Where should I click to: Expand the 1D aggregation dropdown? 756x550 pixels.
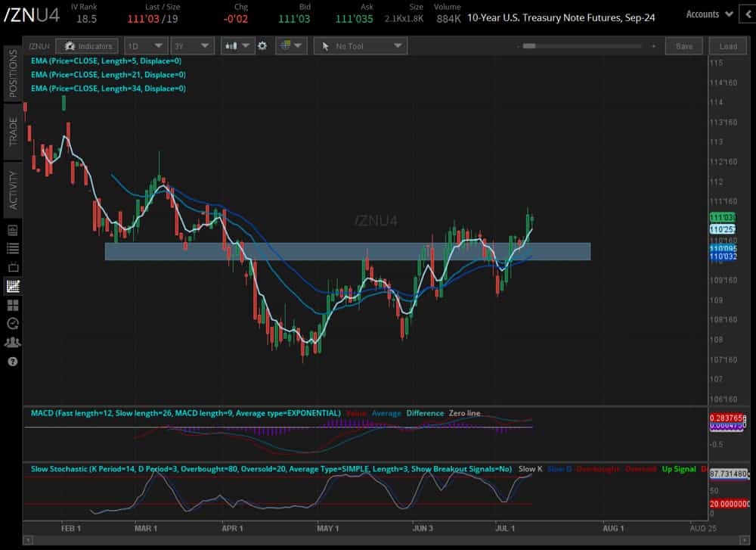pos(146,46)
